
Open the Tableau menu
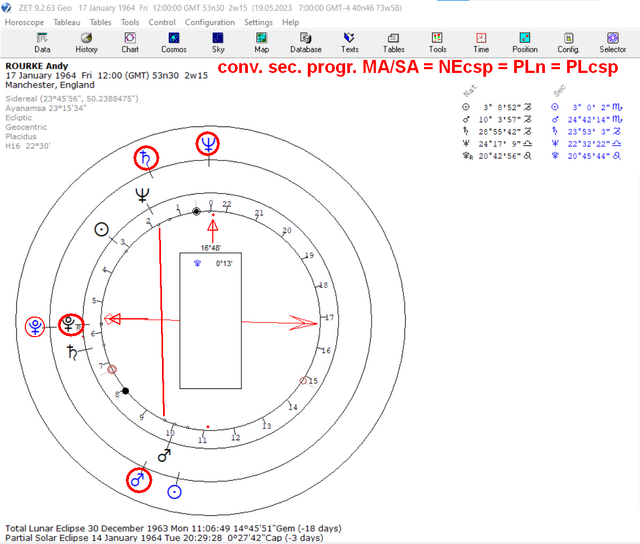[67, 22]
